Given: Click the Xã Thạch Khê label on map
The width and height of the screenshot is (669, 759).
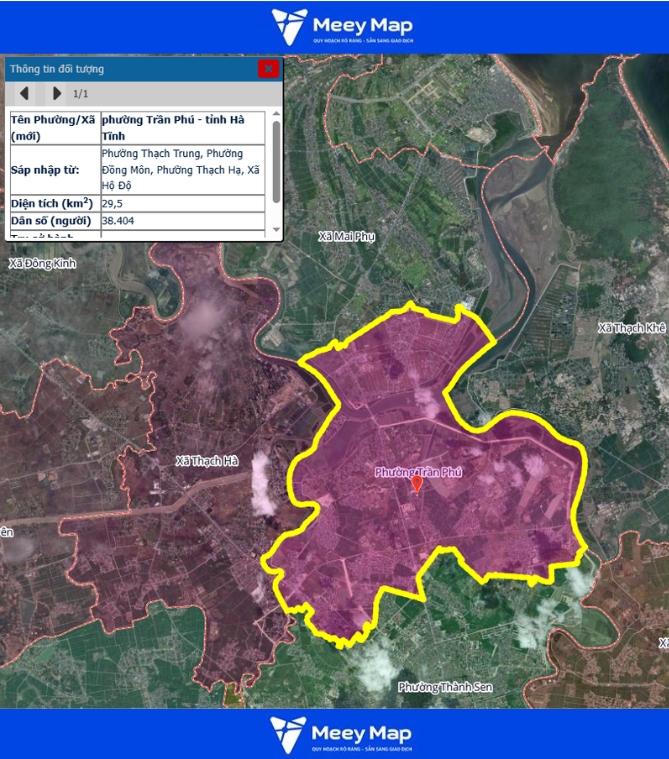Looking at the screenshot, I should point(632,328).
